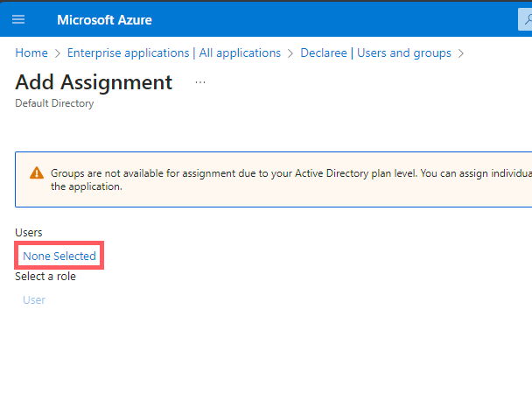Click the Default Directory subtitle
This screenshot has width=532, height=415.
[54, 103]
